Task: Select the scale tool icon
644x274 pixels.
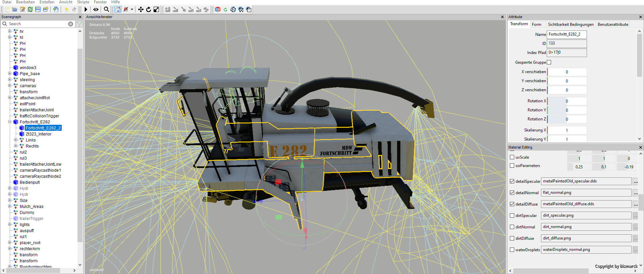Action: tap(156, 9)
